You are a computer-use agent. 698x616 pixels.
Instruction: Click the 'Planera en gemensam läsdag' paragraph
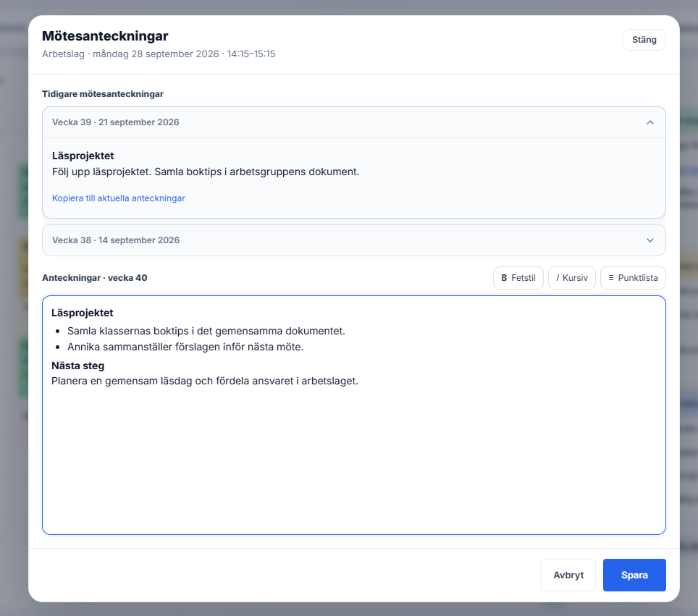[x=205, y=381]
